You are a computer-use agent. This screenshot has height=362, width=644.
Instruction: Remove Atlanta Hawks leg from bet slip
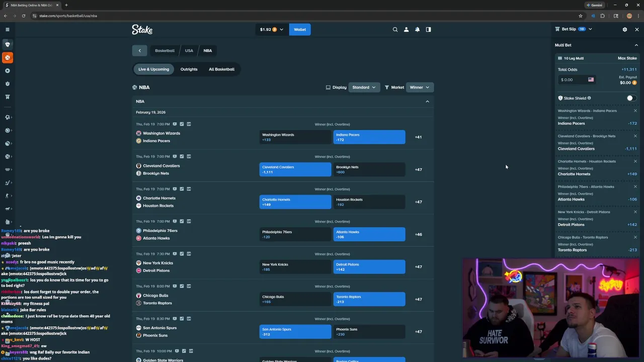click(x=635, y=187)
